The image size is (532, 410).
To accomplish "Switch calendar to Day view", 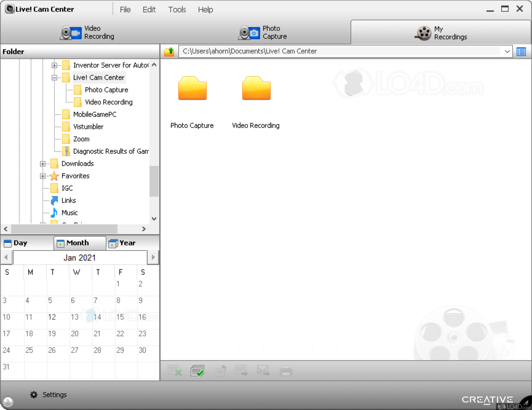I will point(15,243).
